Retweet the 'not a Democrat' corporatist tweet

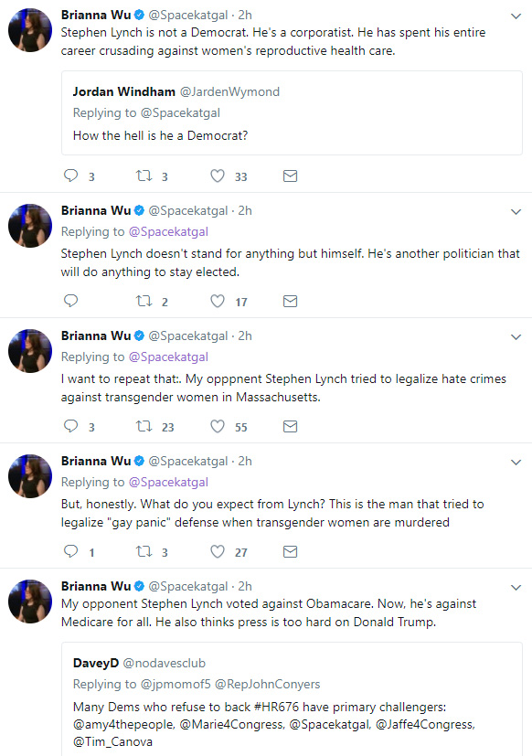pos(144,176)
